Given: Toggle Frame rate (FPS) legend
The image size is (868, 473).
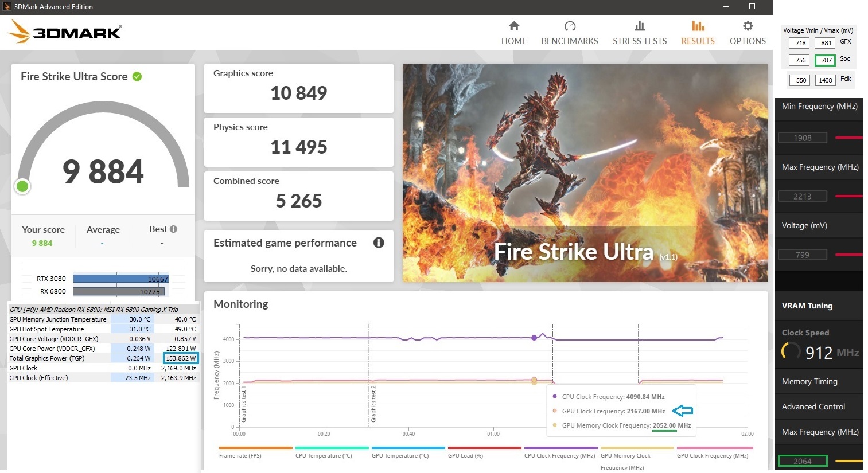Looking at the screenshot, I should [x=255, y=452].
